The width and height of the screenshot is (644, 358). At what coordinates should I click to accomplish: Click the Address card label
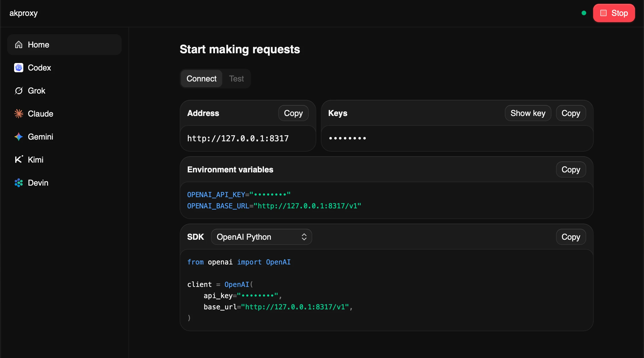pos(203,113)
